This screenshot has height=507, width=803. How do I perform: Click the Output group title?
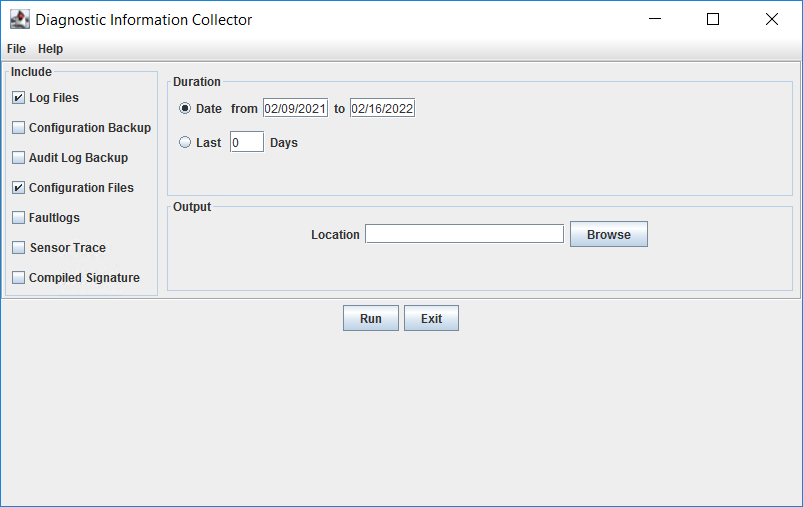(x=192, y=206)
